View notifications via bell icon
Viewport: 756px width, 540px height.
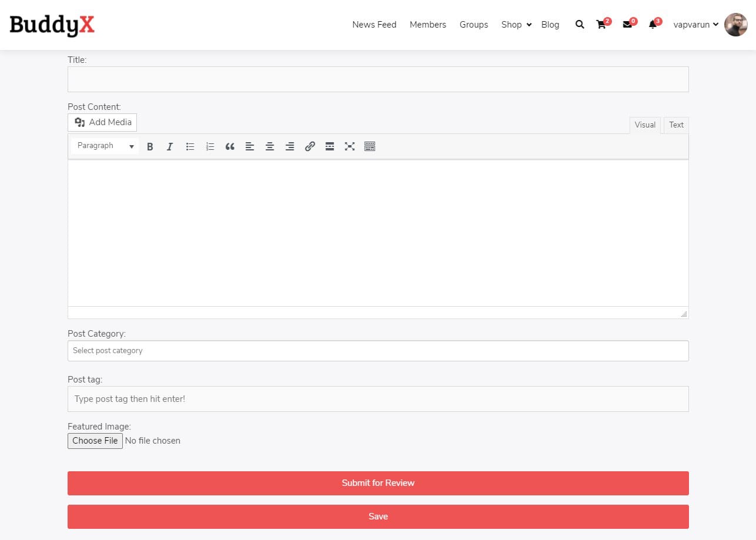click(x=652, y=25)
